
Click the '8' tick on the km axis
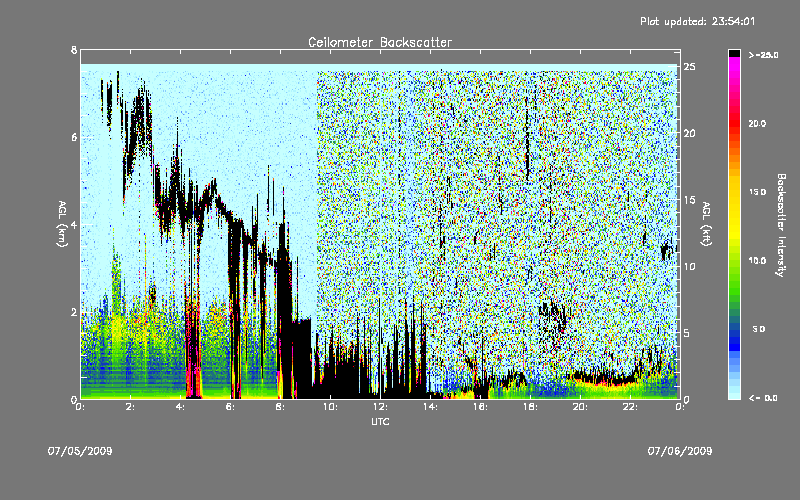(x=74, y=50)
